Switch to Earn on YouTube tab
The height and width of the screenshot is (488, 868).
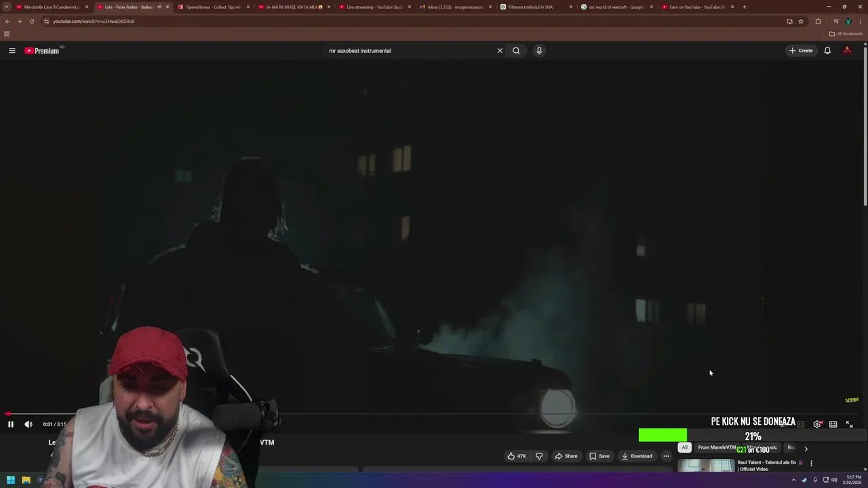(697, 7)
